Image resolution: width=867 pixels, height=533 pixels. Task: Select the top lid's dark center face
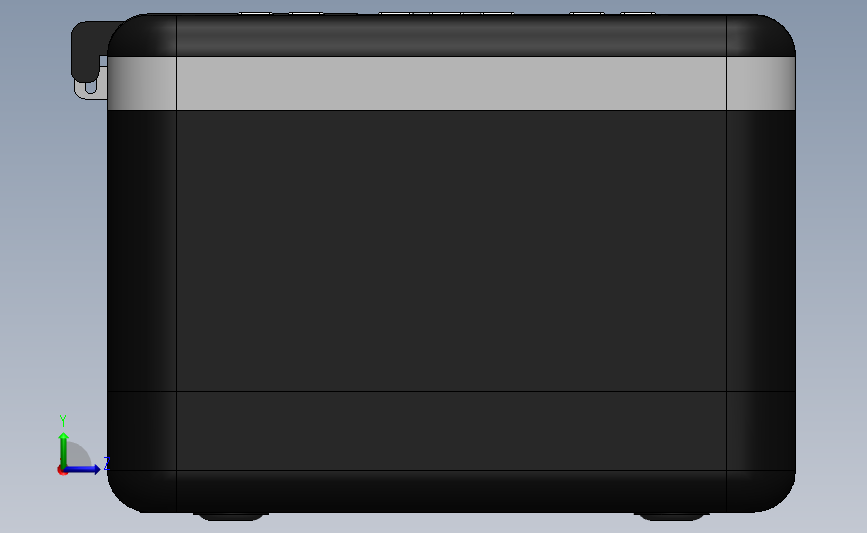tap(451, 35)
